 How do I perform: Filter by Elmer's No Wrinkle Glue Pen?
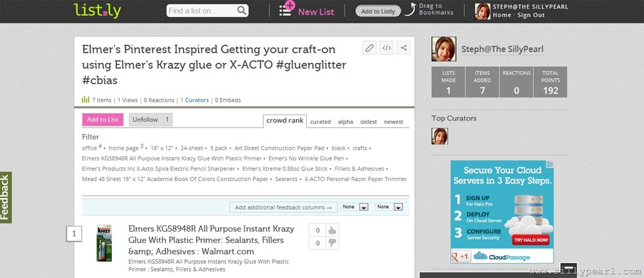[306, 158]
